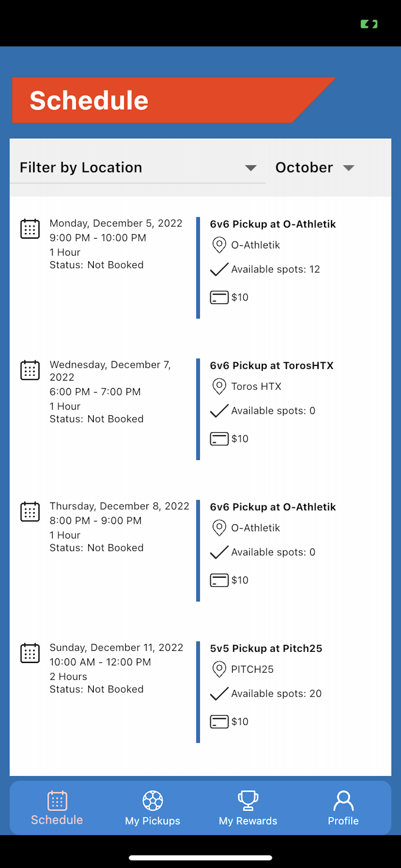Image resolution: width=401 pixels, height=868 pixels.
Task: Open 6v6 Pickup at TorosHTX listing
Action: [272, 366]
